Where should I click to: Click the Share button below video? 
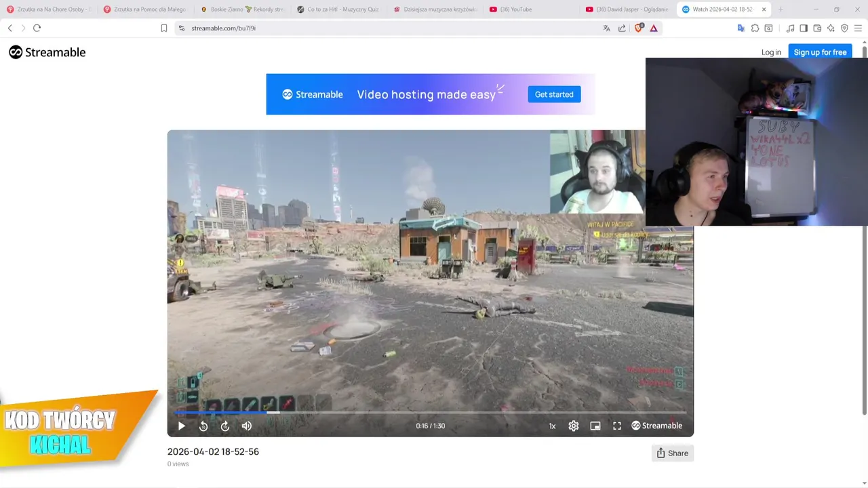click(672, 453)
